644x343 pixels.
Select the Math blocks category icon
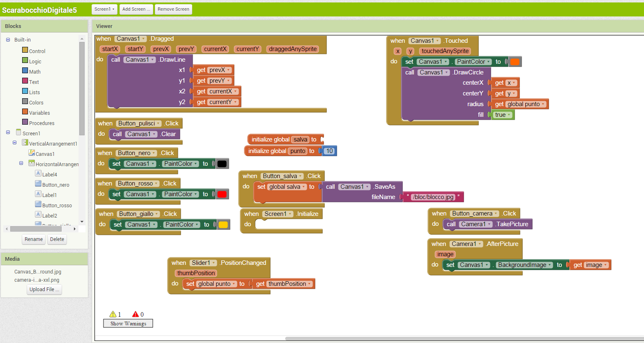pos(25,71)
